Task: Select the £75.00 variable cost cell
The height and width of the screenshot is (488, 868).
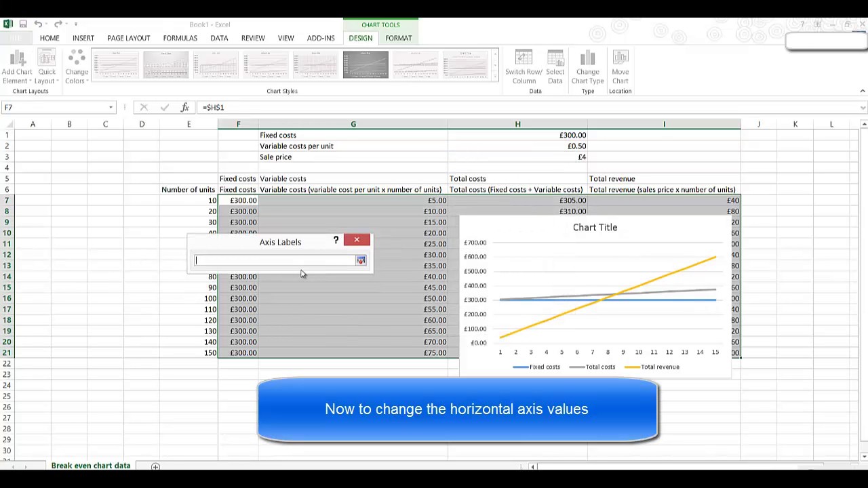Action: tap(353, 353)
